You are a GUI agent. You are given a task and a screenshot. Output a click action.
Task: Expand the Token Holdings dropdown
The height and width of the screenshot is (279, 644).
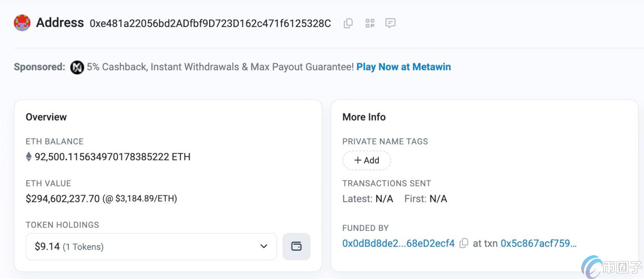click(x=151, y=246)
